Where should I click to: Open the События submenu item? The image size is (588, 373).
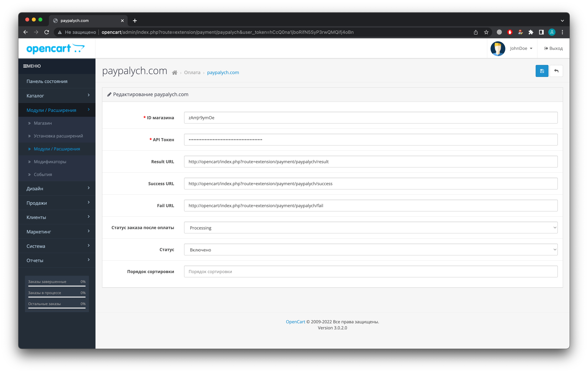(57, 175)
